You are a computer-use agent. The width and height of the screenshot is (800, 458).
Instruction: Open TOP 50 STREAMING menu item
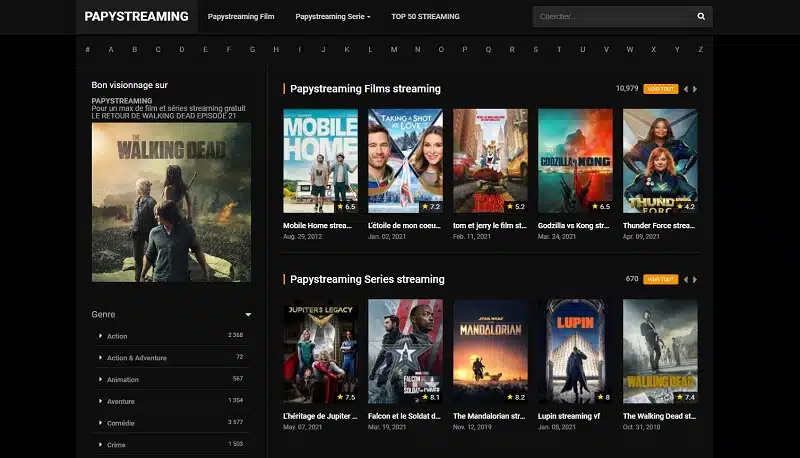pyautogui.click(x=426, y=16)
